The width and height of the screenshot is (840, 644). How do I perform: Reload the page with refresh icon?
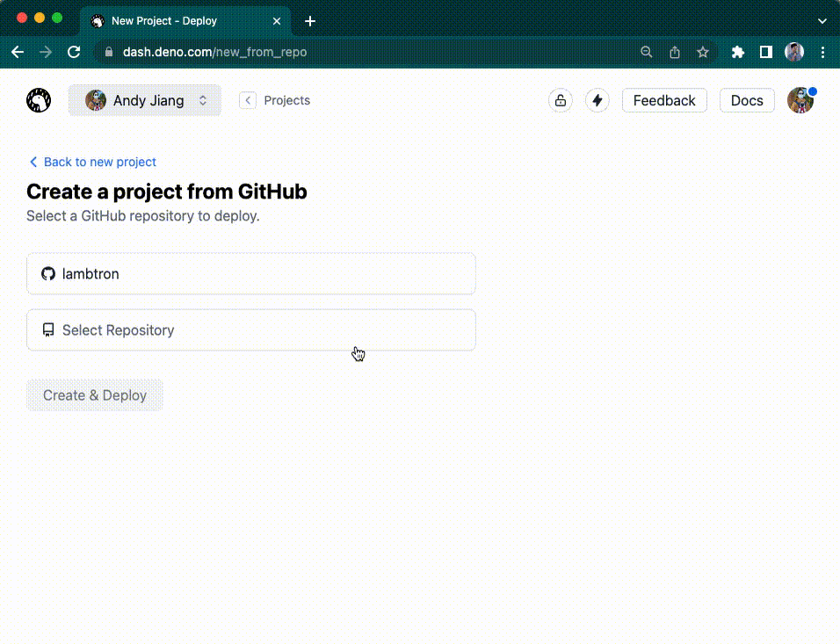click(74, 52)
